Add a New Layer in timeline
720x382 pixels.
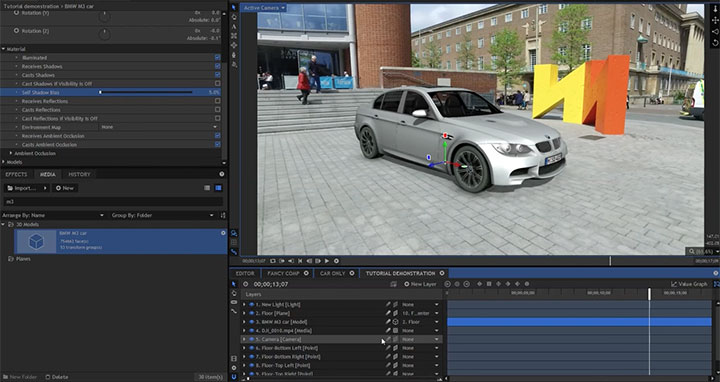(x=420, y=284)
